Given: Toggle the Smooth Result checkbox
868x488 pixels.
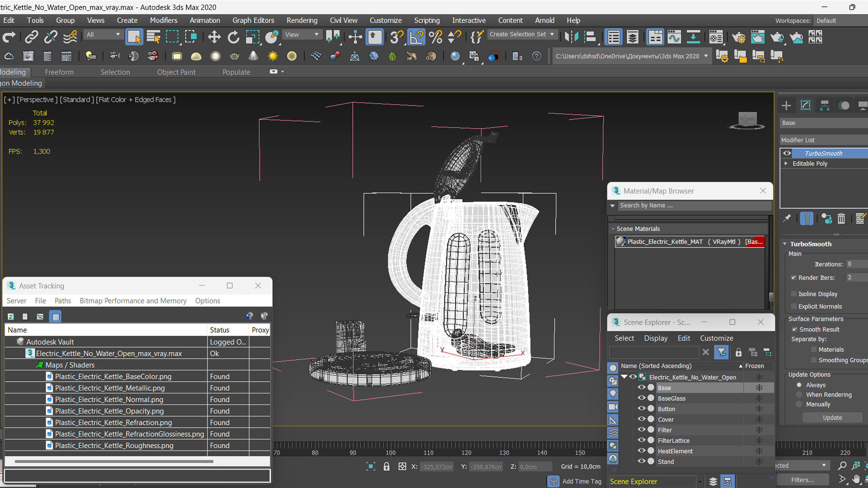Looking at the screenshot, I should pyautogui.click(x=794, y=329).
